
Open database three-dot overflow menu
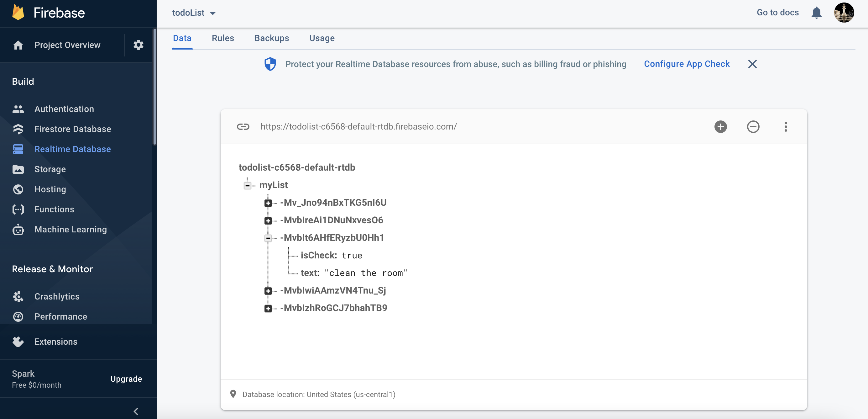tap(786, 126)
